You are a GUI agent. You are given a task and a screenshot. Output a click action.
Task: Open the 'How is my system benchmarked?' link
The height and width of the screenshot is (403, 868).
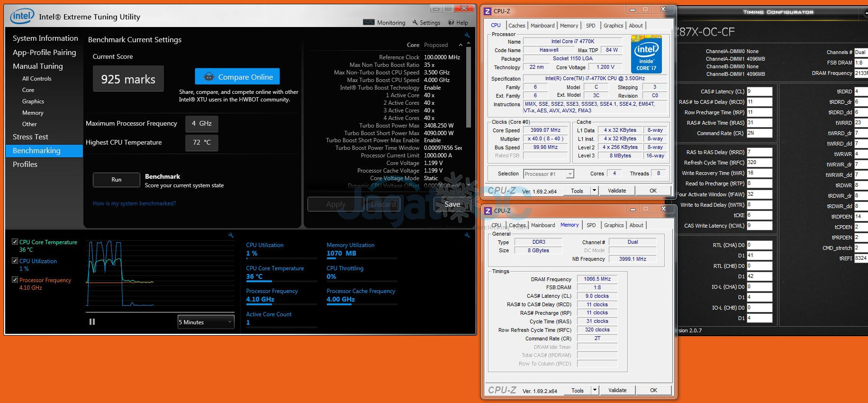click(134, 203)
